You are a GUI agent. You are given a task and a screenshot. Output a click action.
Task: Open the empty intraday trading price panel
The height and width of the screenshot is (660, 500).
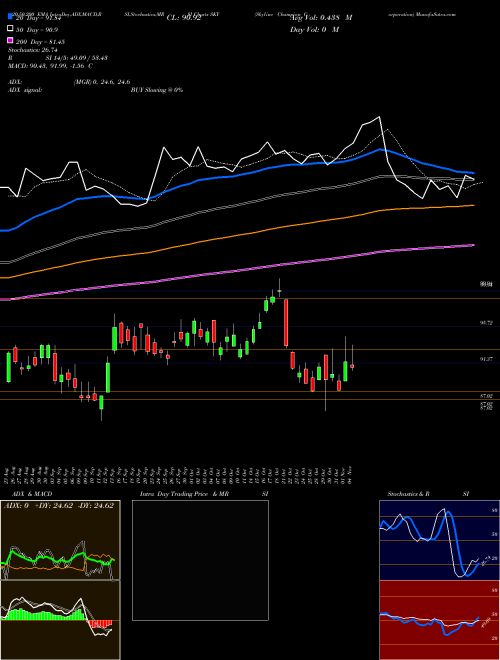tap(200, 560)
